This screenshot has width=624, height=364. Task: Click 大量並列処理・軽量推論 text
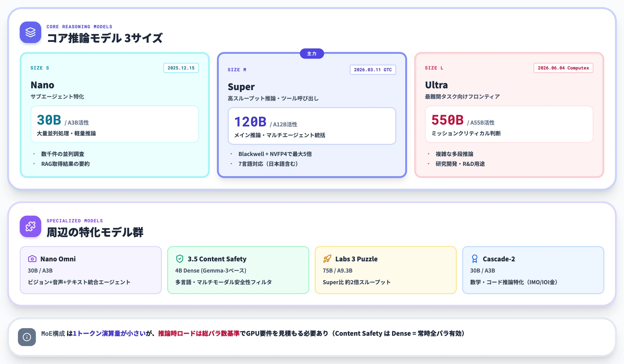pos(66,133)
